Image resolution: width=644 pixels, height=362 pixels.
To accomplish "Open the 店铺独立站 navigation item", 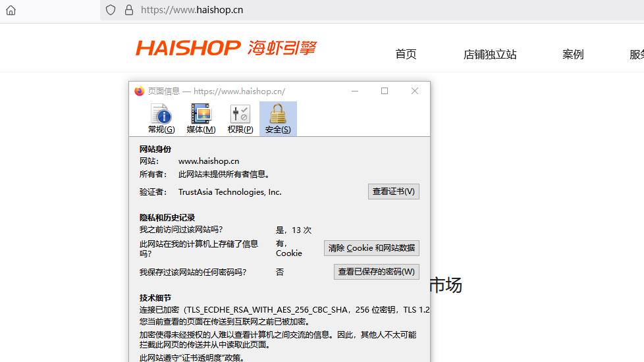I will (x=489, y=54).
